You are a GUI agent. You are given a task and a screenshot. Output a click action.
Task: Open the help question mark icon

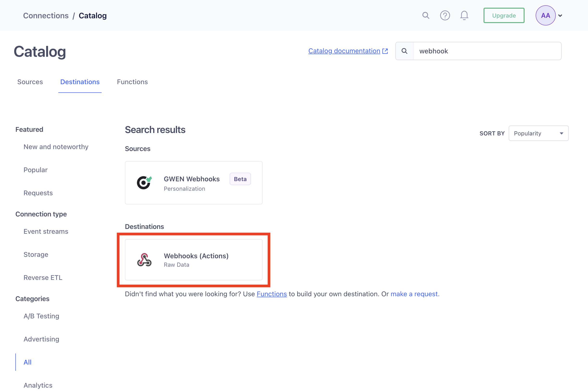[x=445, y=15]
